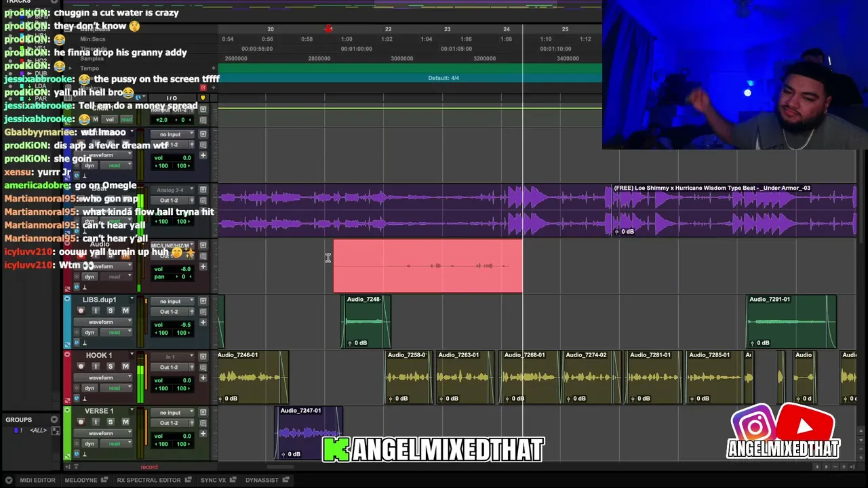Solo the VERSE 1 track
Image resolution: width=868 pixels, height=488 pixels.
click(x=111, y=422)
